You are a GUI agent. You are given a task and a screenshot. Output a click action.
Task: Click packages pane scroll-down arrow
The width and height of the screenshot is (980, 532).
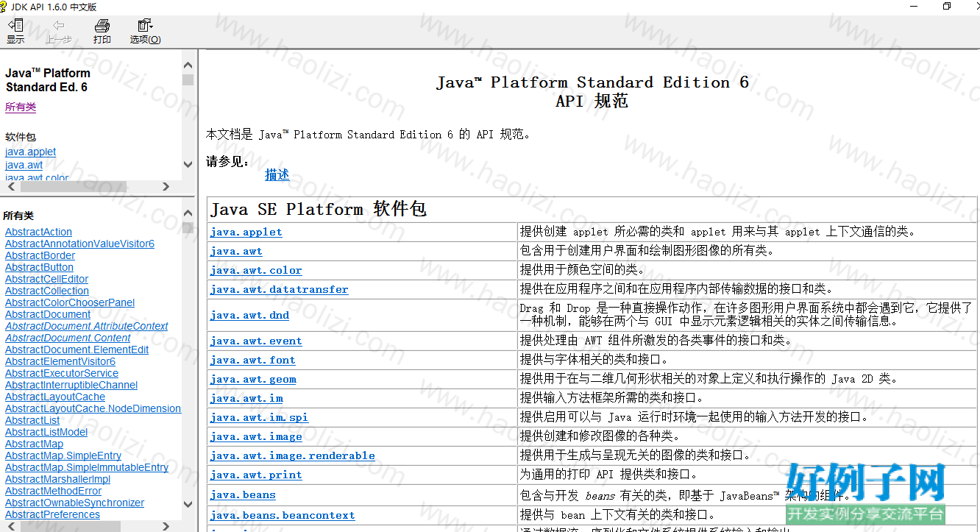click(188, 165)
